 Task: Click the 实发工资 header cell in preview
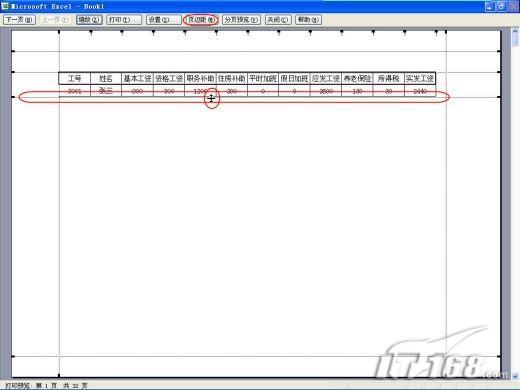tap(420, 78)
